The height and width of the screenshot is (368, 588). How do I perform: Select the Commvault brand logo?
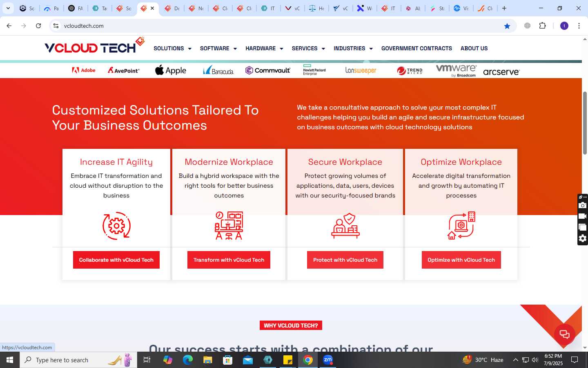[x=268, y=70]
